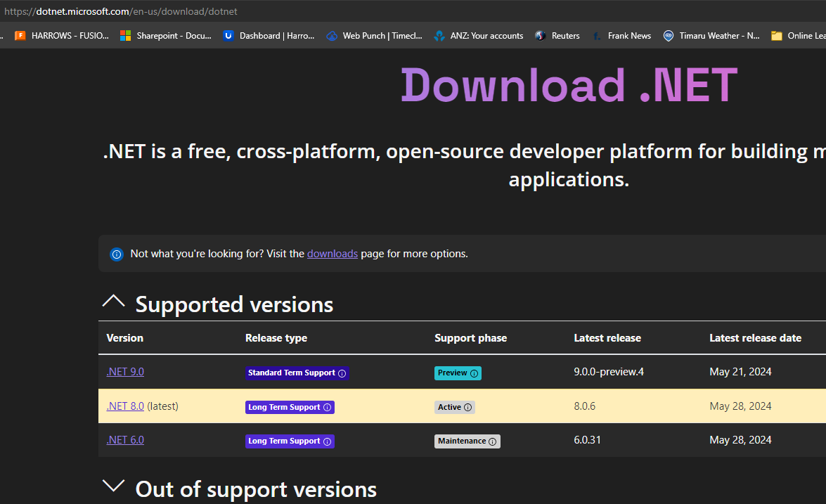Click the Reuters bookmark globe icon
The width and height of the screenshot is (826, 504).
point(541,36)
